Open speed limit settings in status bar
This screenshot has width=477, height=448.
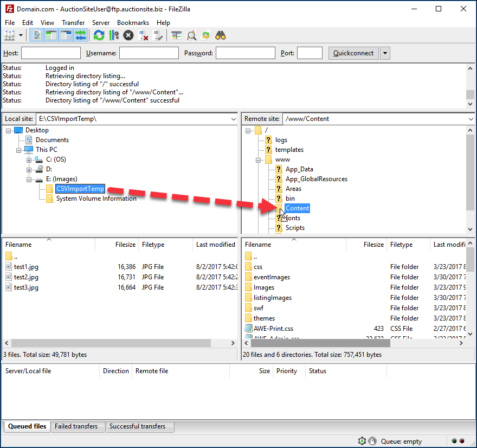tap(372, 441)
